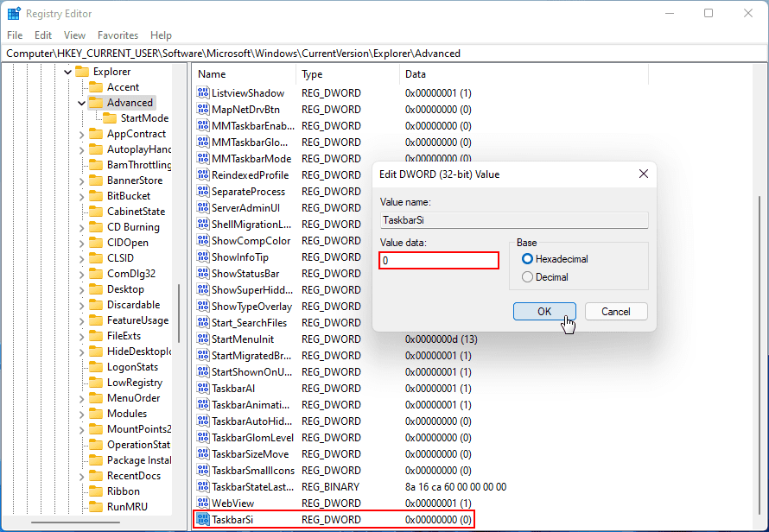
Task: Click the ShowTypeOverlay value icon
Action: 202,306
